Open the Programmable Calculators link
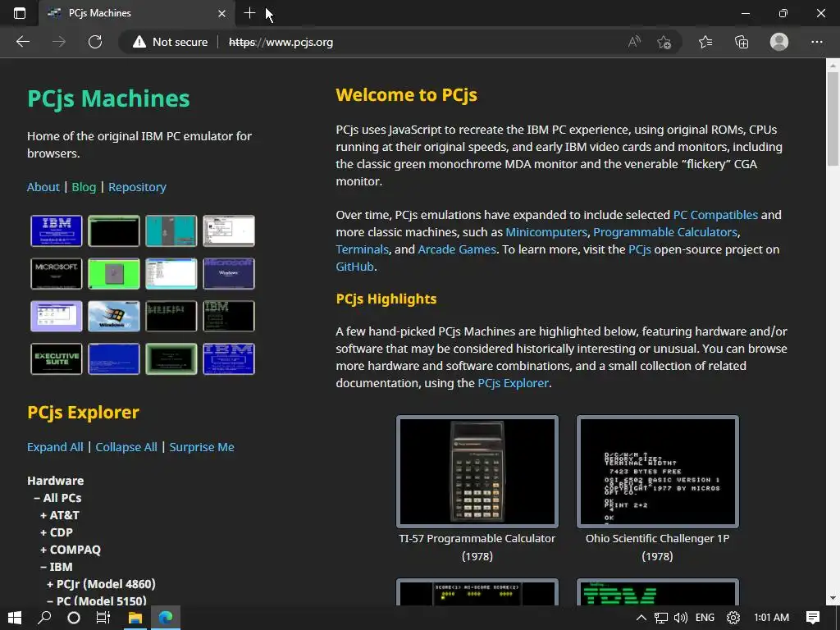The width and height of the screenshot is (840, 630). coord(665,232)
